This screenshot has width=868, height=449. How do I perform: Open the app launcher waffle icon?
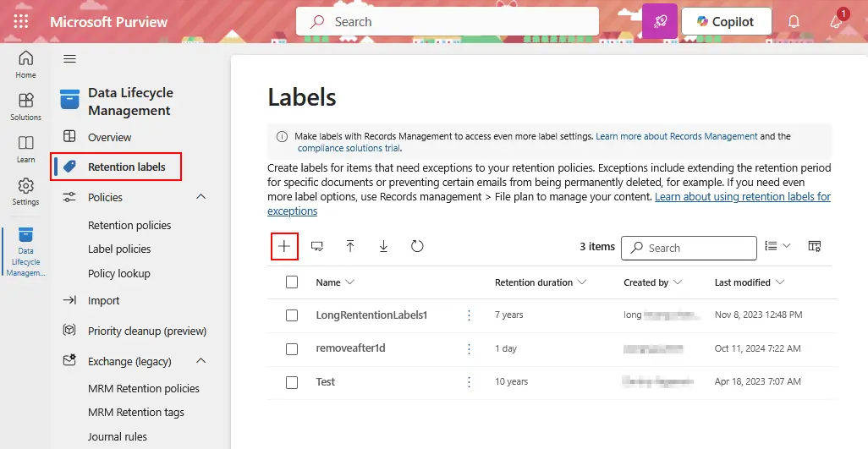tap(21, 22)
